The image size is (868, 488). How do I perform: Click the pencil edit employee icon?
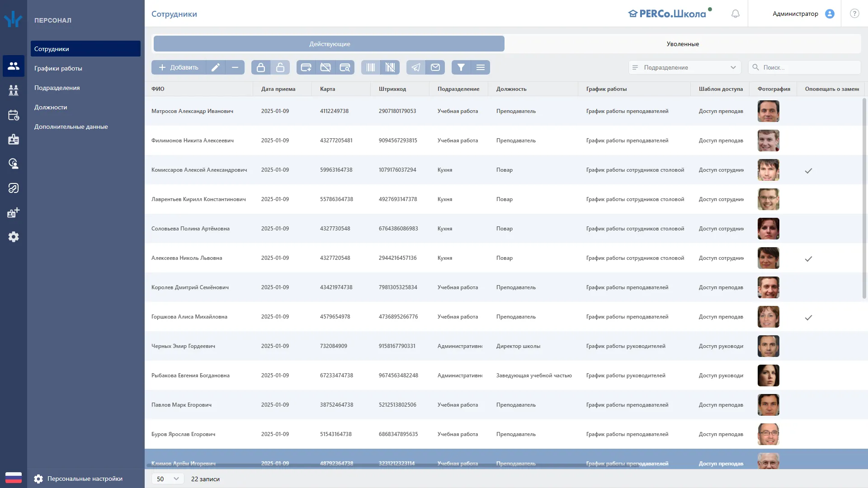[216, 67]
